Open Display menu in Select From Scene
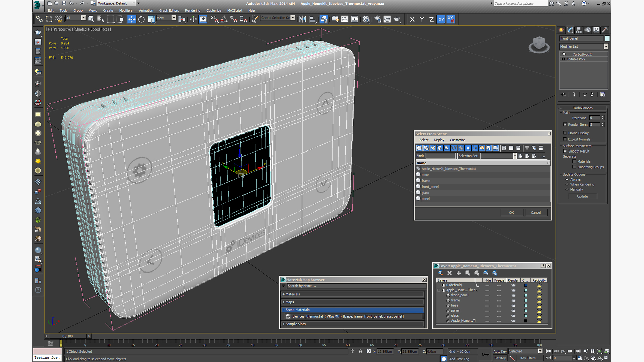This screenshot has height=362, width=644. tap(439, 140)
